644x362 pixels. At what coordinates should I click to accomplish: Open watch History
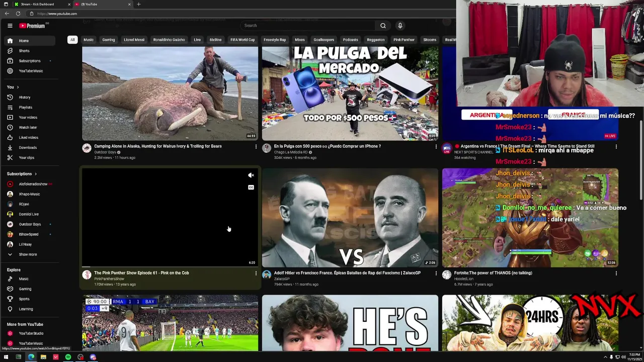click(x=29, y=97)
